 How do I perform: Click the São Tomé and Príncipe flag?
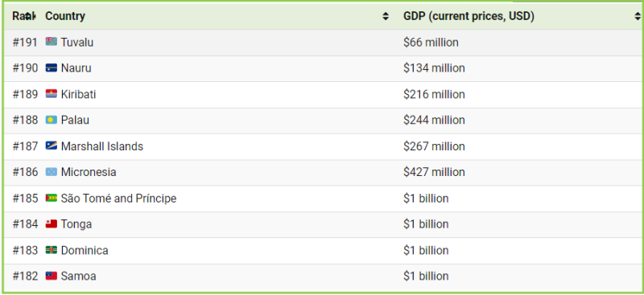52,199
